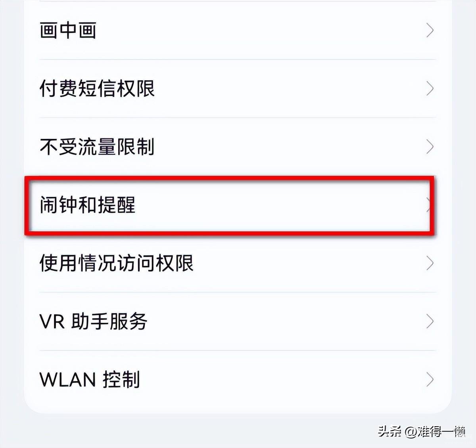This screenshot has width=476, height=448.
Task: Open 付费短信权限 permissions
Action: [238, 88]
